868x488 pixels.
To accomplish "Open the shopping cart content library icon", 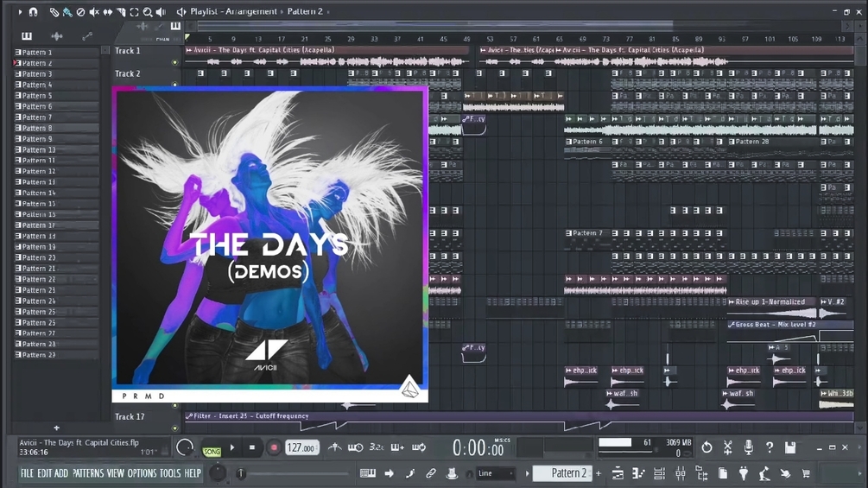I will click(807, 473).
